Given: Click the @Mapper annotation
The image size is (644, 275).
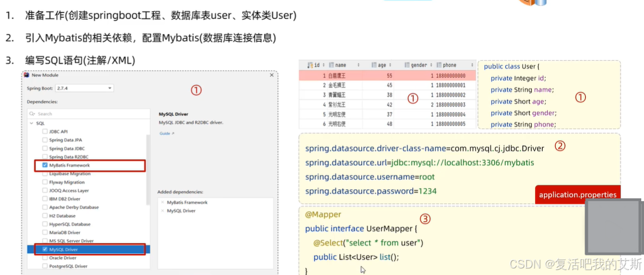Looking at the screenshot, I should pos(323,214).
